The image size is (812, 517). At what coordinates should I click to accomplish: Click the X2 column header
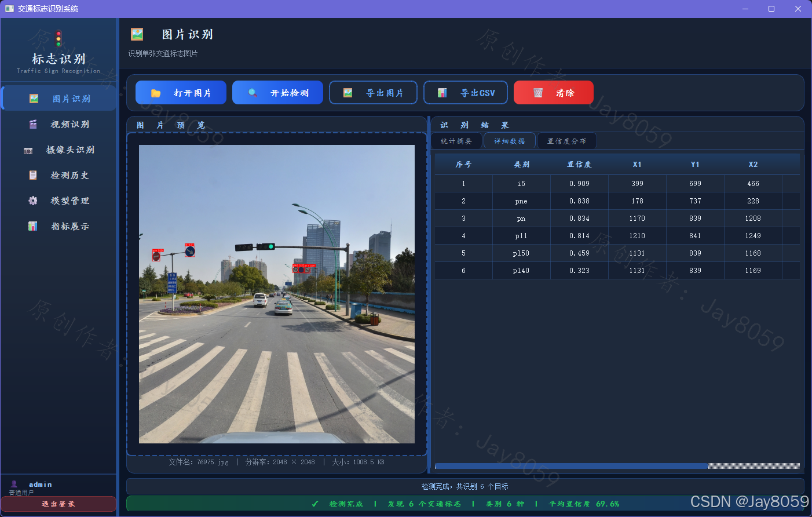[x=753, y=165]
